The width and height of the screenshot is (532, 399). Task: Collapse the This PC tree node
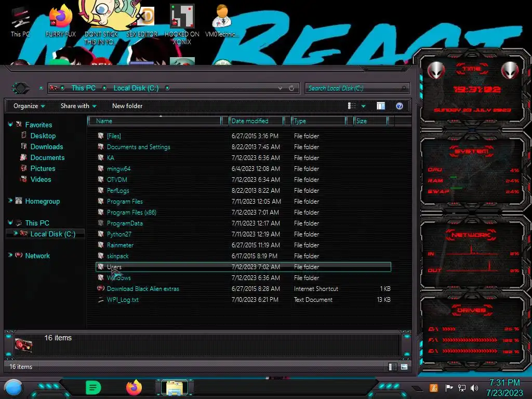pos(10,222)
